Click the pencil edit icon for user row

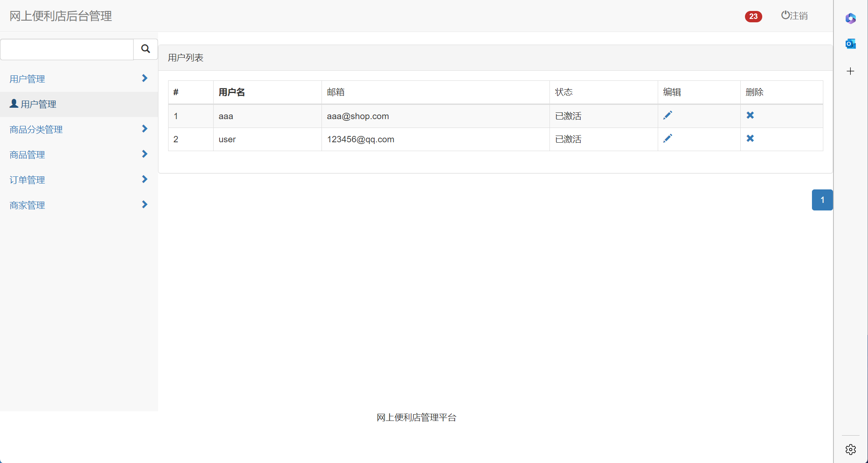point(667,138)
